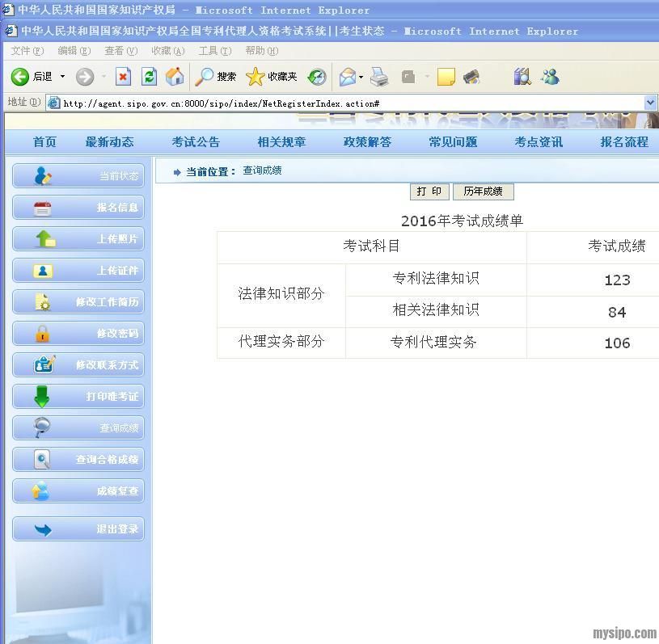Choose 修改密码 from the left sidebar

coord(78,333)
